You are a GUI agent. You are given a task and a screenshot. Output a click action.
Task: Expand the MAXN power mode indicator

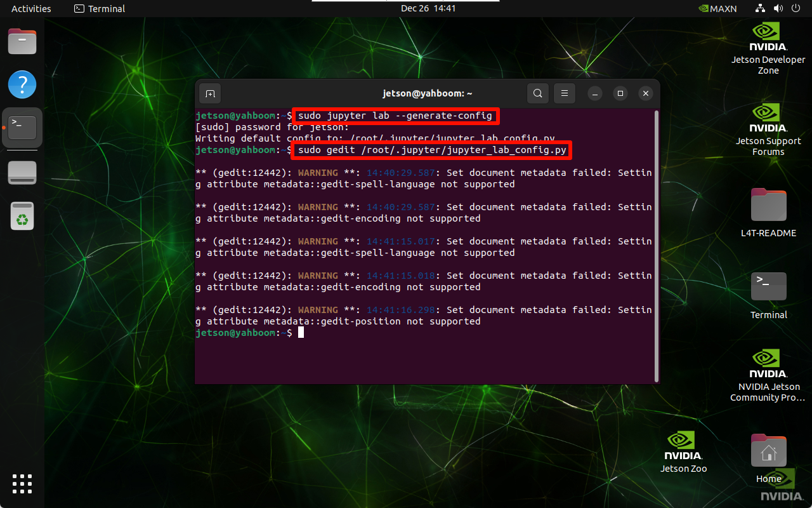tap(716, 8)
